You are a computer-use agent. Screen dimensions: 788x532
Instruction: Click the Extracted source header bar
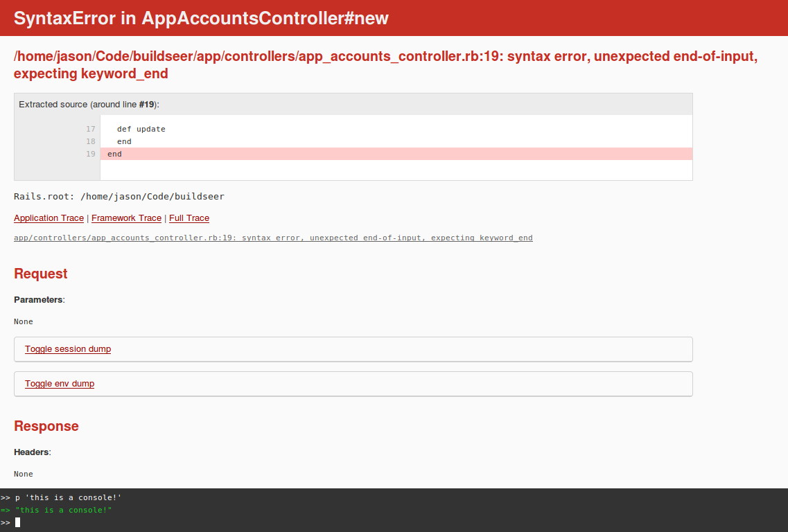tap(353, 105)
